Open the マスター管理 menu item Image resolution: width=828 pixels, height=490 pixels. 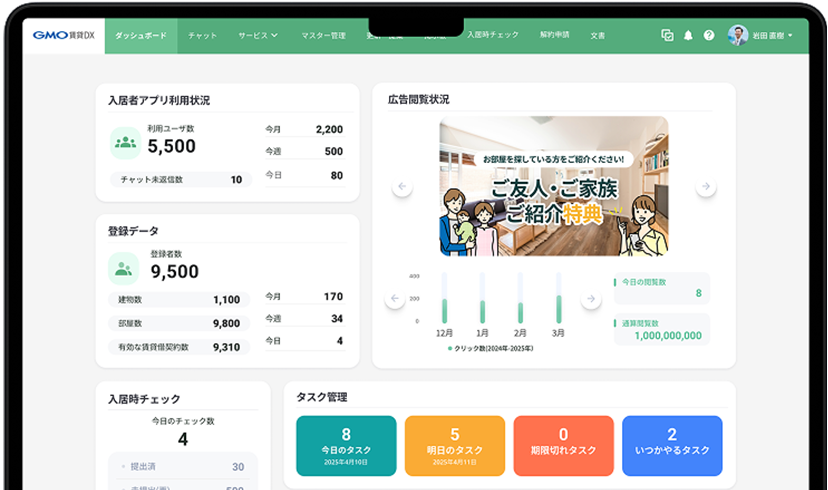(x=323, y=35)
